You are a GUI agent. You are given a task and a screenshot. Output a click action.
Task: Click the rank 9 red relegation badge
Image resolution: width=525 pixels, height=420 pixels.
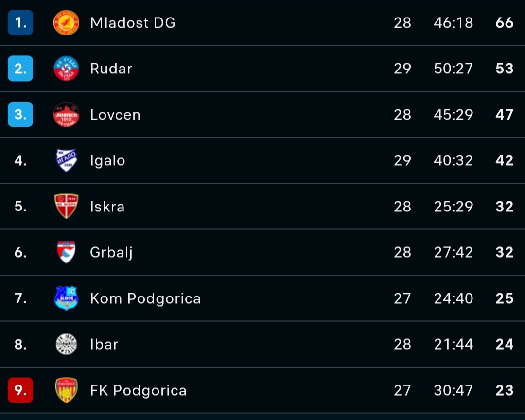[x=20, y=390]
